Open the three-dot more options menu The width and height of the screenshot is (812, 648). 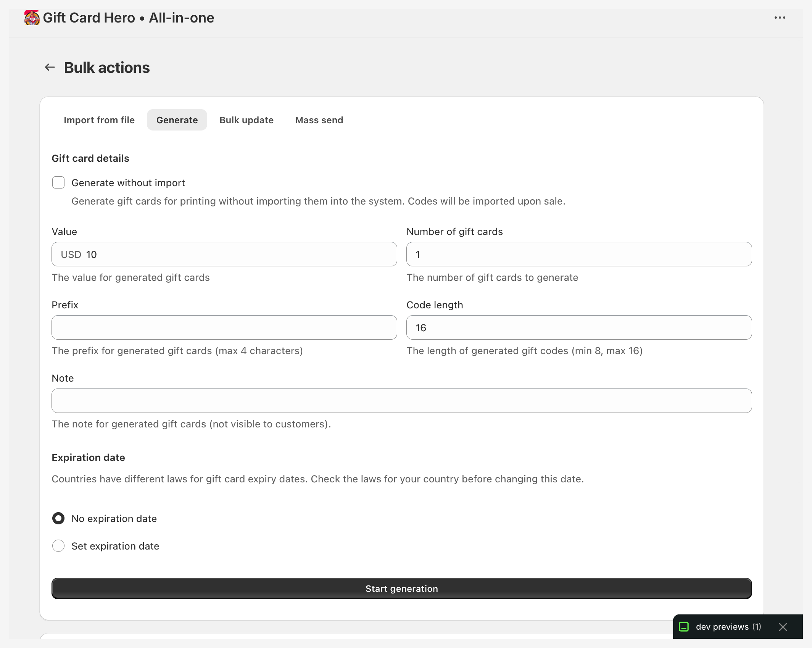[780, 18]
